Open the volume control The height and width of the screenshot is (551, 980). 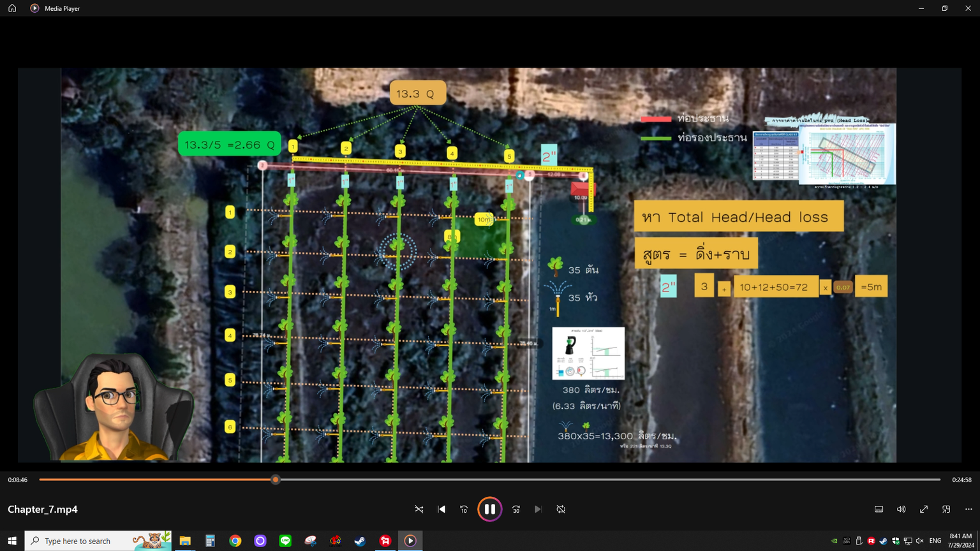(x=901, y=510)
